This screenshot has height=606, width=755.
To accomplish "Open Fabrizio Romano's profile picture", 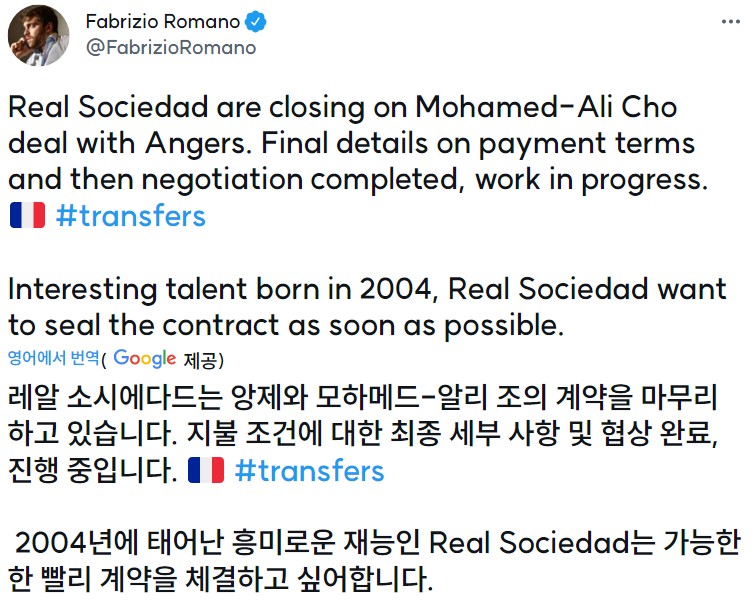I will [39, 35].
